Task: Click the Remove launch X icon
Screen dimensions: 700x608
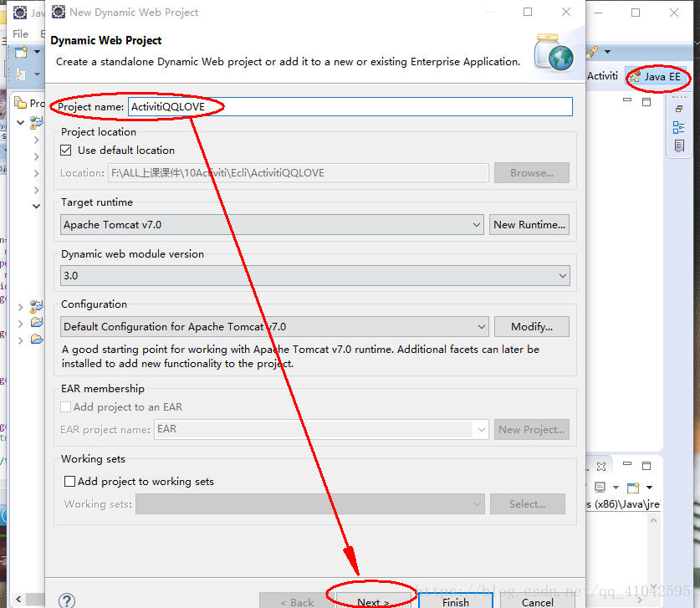Action: pyautogui.click(x=600, y=466)
